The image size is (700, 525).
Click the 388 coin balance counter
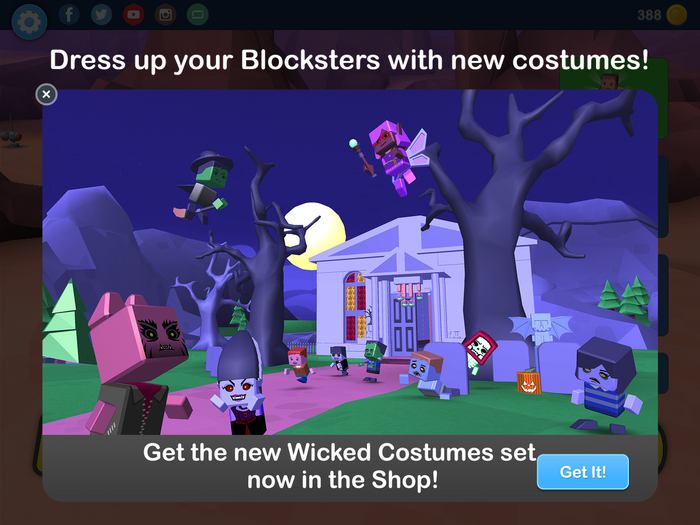click(649, 15)
